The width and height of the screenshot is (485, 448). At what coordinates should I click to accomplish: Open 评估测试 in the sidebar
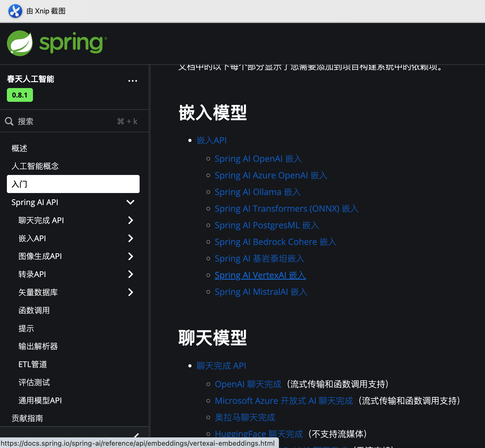(x=34, y=382)
